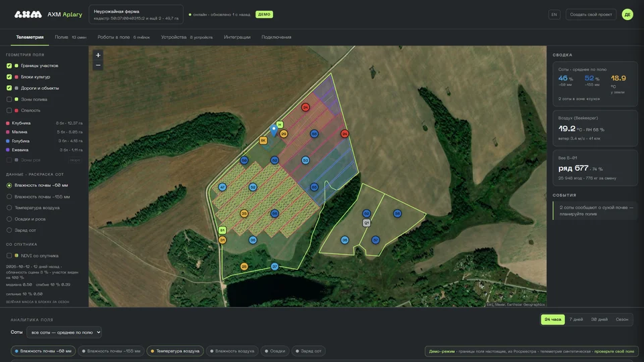
Task: Select the orange 31 sensor marker
Action: (x=222, y=240)
